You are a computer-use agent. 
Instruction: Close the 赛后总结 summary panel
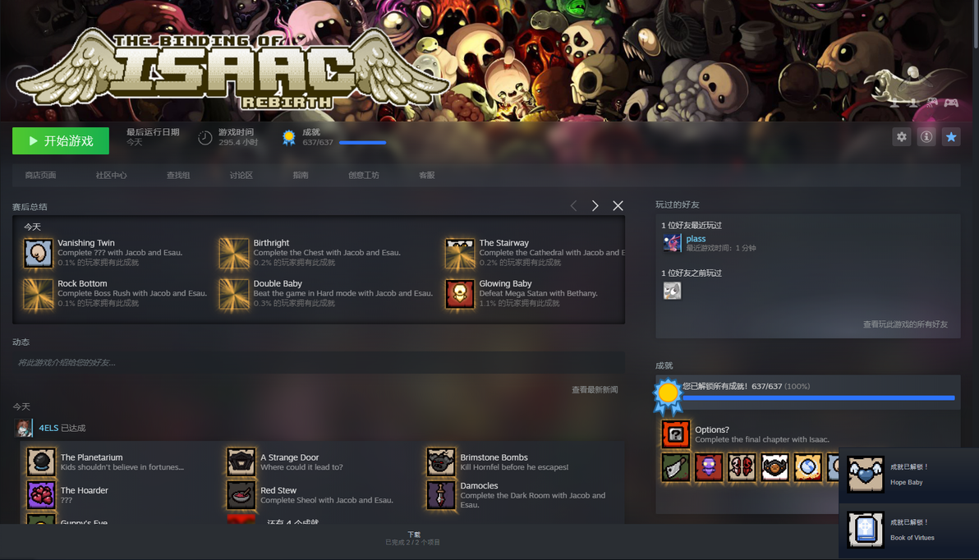[618, 206]
